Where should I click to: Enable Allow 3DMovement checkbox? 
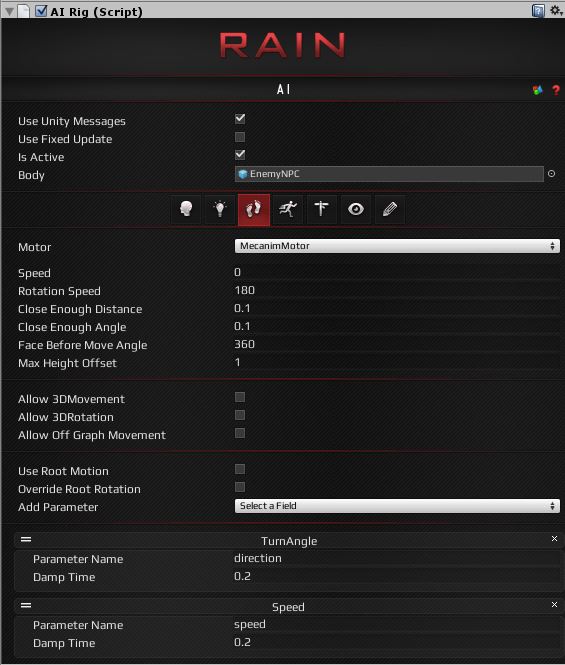(x=240, y=397)
